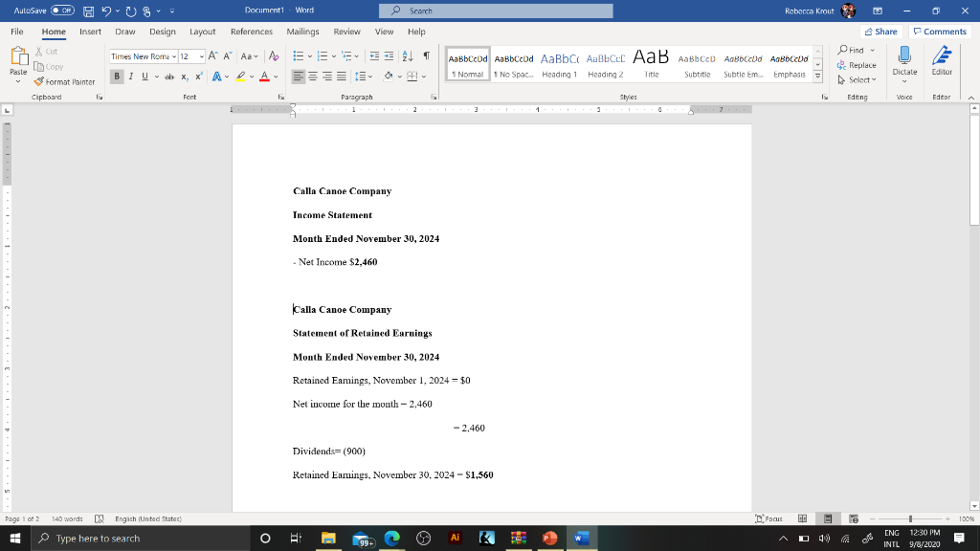Expand the Font dialog launcher
Image resolution: width=980 pixels, height=551 pixels.
click(x=281, y=98)
